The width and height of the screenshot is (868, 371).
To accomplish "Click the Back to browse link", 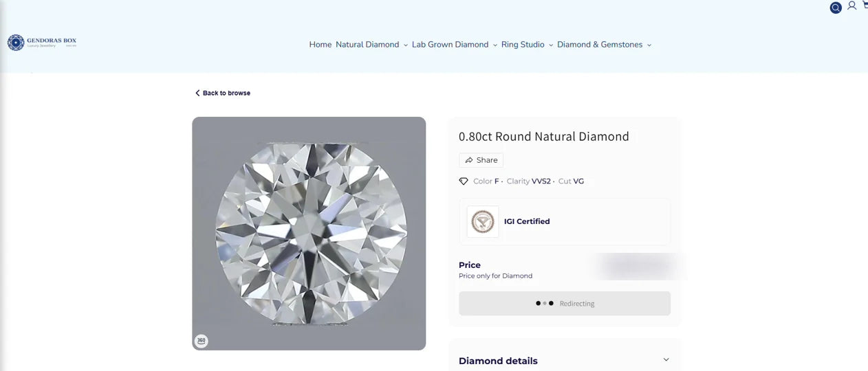I will click(x=223, y=93).
